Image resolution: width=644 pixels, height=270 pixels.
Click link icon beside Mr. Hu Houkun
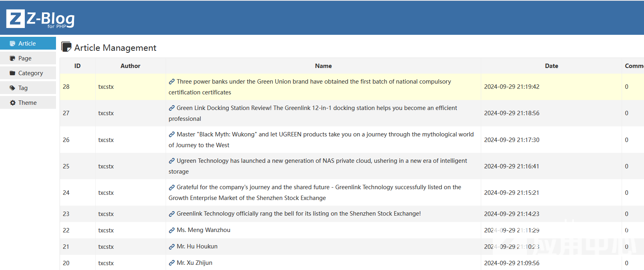(172, 247)
